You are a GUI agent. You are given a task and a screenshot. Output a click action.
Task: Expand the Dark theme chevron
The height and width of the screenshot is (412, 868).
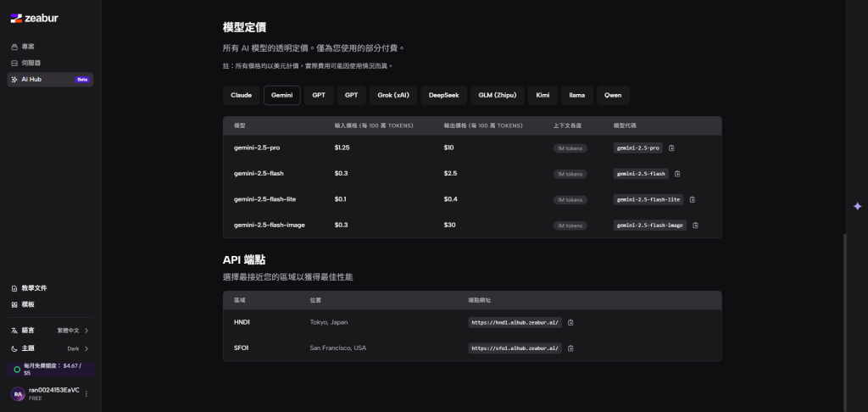(86, 349)
